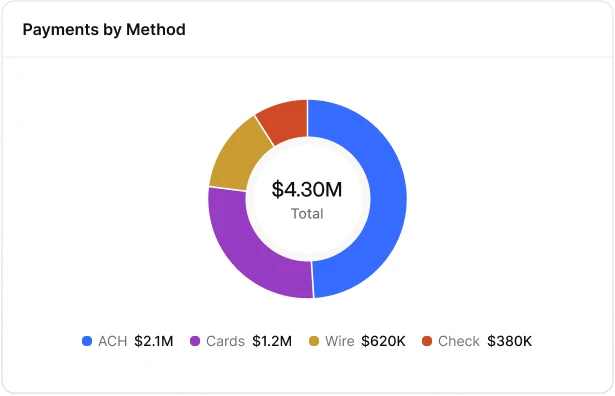The width and height of the screenshot is (615, 396).
Task: Select the gold Wire legend dot
Action: click(x=314, y=341)
